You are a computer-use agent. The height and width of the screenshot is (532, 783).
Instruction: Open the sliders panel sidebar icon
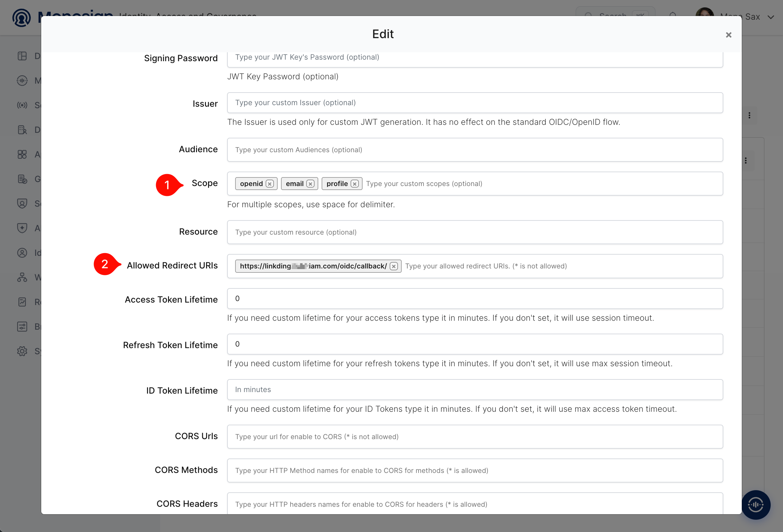click(22, 326)
